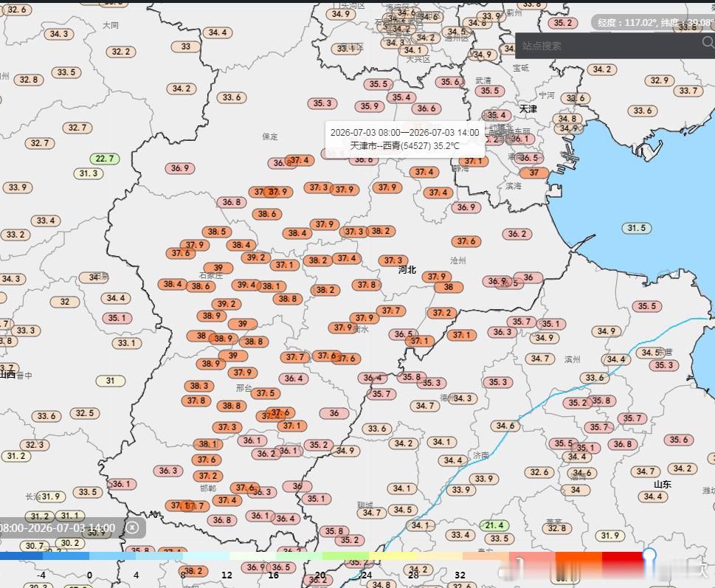The image size is (715, 588).
Task: Click the 33.1 station label
Action: (127, 343)
